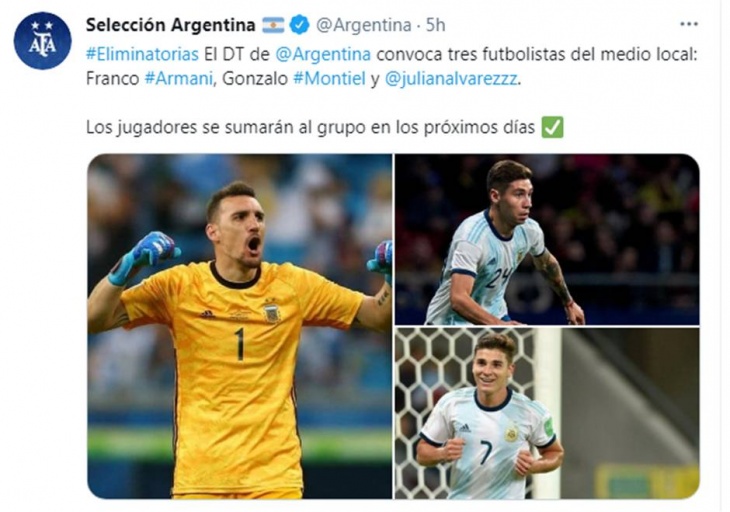Open the 5h tweet timestamp
Screen dimensions: 730x512
click(x=436, y=25)
